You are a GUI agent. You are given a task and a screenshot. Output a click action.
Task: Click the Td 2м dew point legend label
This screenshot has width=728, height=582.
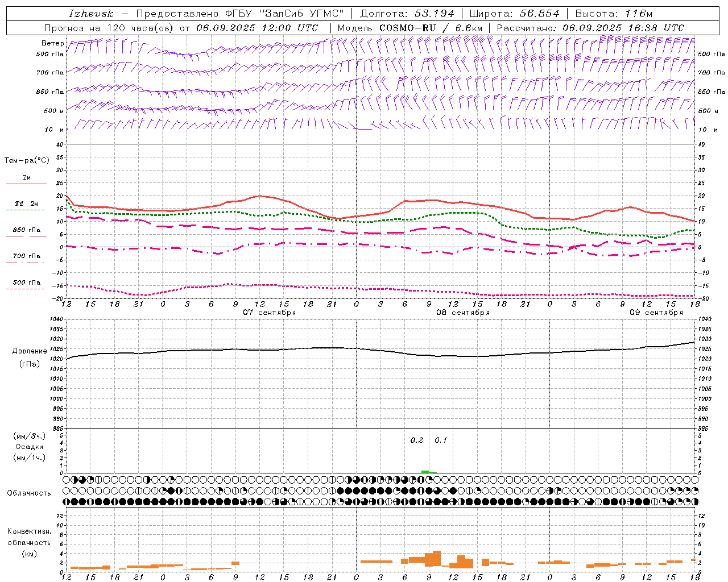pyautogui.click(x=26, y=203)
